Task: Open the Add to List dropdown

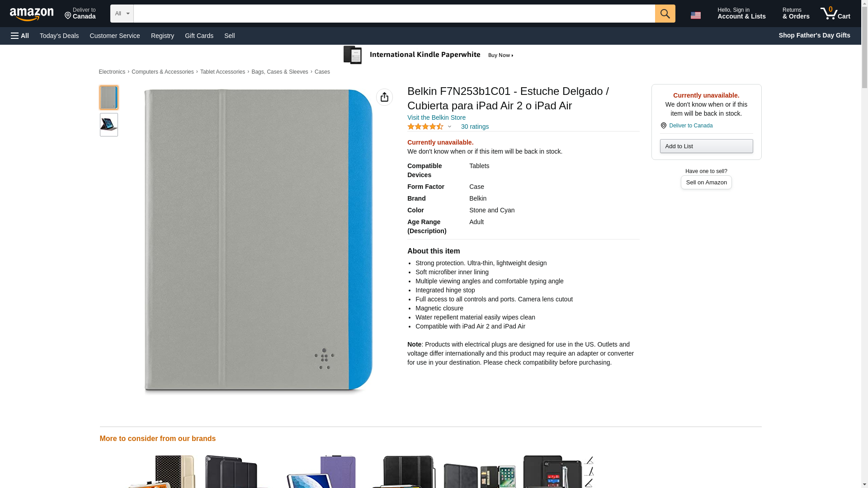Action: coord(706,146)
